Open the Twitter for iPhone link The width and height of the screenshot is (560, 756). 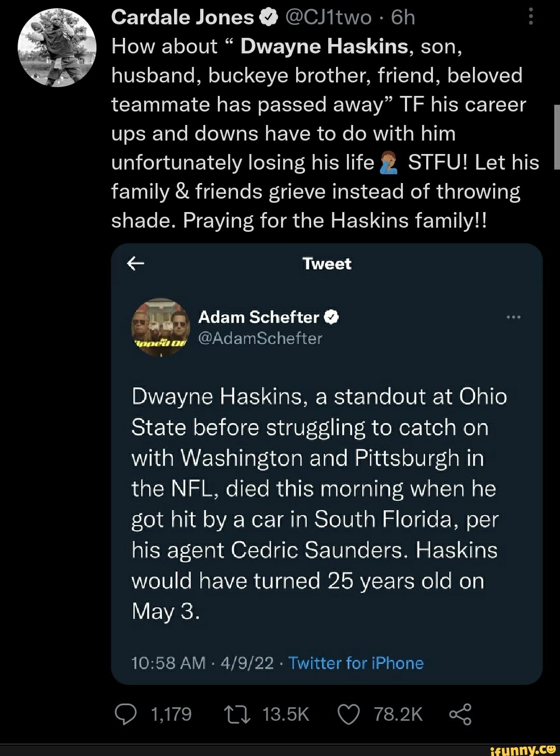tap(356, 663)
